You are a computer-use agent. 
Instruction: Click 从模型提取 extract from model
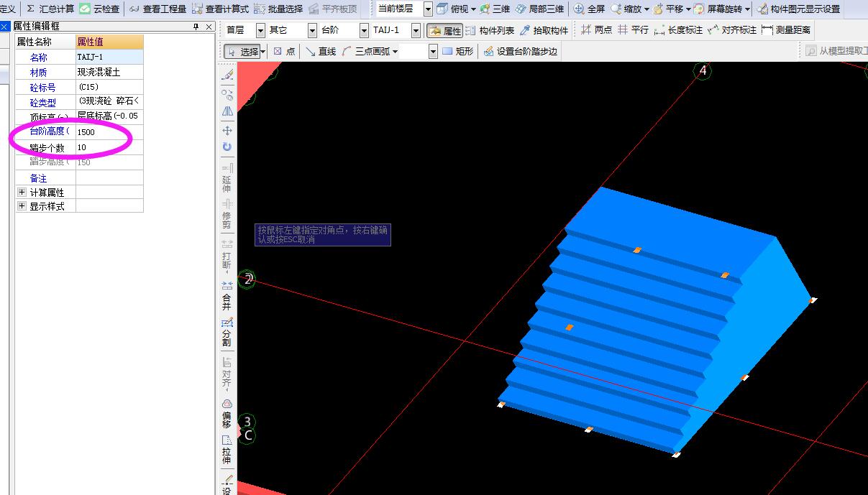(836, 52)
